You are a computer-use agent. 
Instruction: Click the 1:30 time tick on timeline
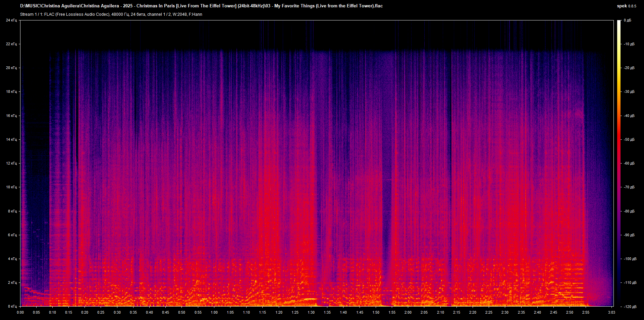[x=312, y=312]
